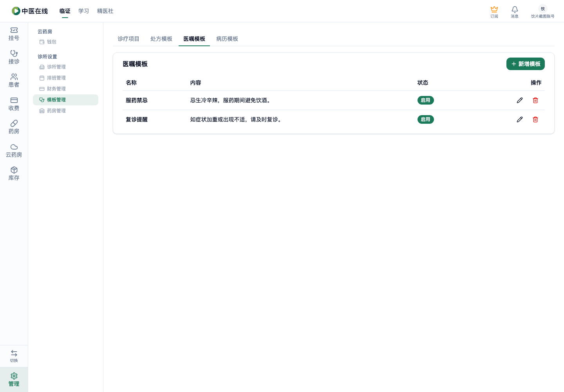This screenshot has height=392, width=564.
Task: Click the 新增模板 button
Action: 526,64
